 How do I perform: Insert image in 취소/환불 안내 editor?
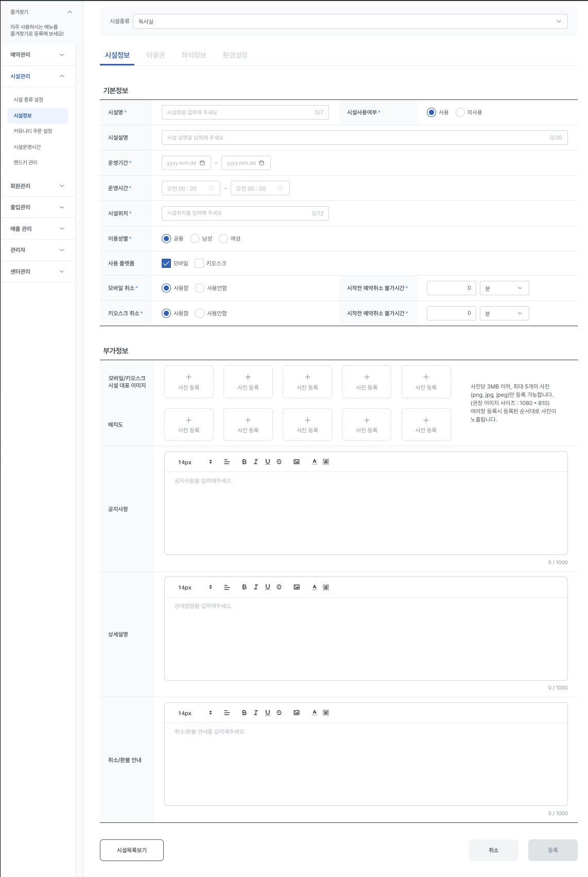pyautogui.click(x=297, y=713)
